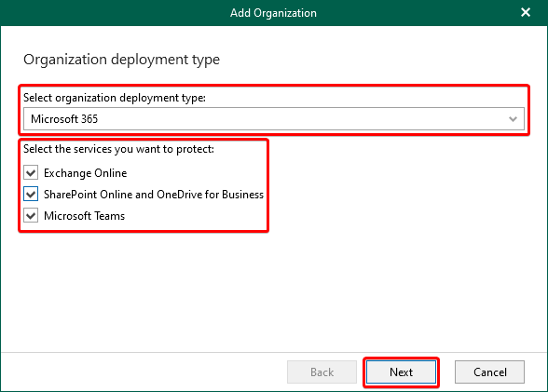Disable the Microsoft Teams checkbox
Viewport: 548px width, 392px height.
pyautogui.click(x=31, y=216)
